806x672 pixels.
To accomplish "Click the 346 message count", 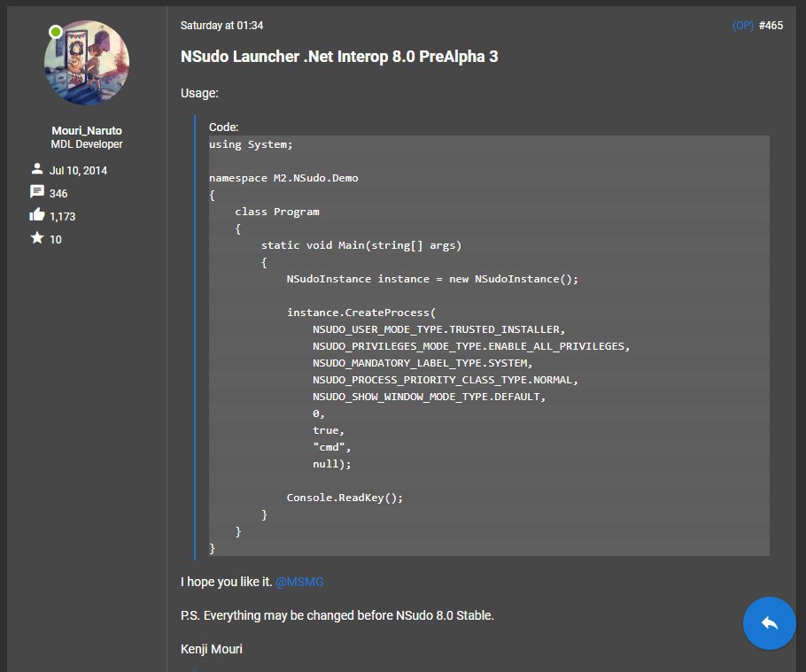I will point(58,193).
